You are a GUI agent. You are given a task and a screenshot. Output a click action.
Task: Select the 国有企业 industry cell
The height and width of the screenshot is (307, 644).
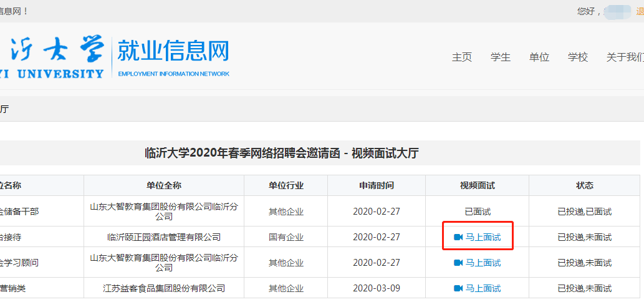286,237
